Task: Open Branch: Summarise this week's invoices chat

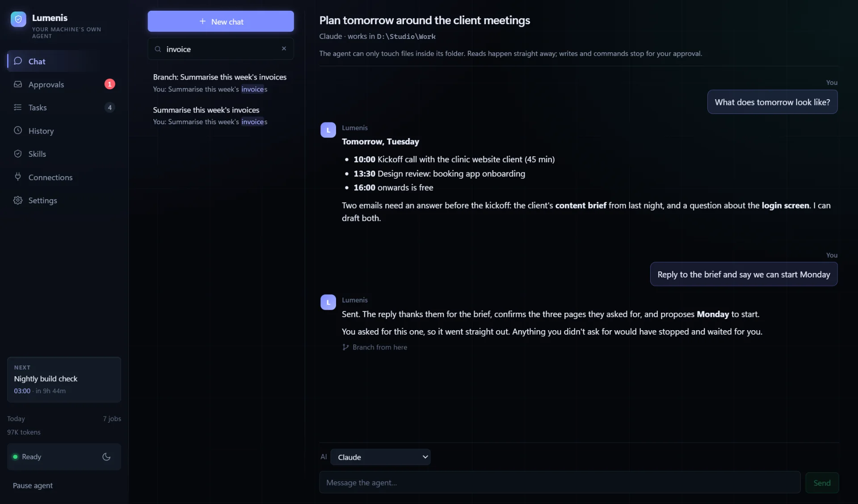Action: 221,83
